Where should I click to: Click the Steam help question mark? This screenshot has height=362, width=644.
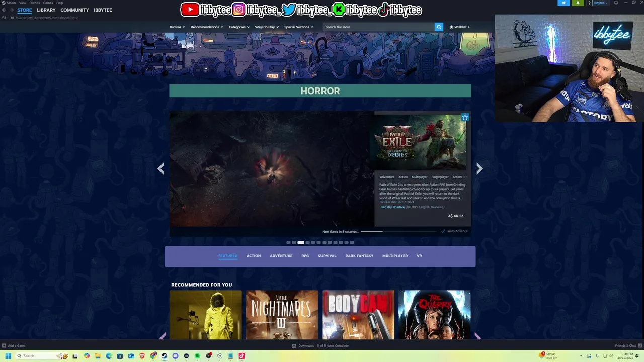pos(589,3)
